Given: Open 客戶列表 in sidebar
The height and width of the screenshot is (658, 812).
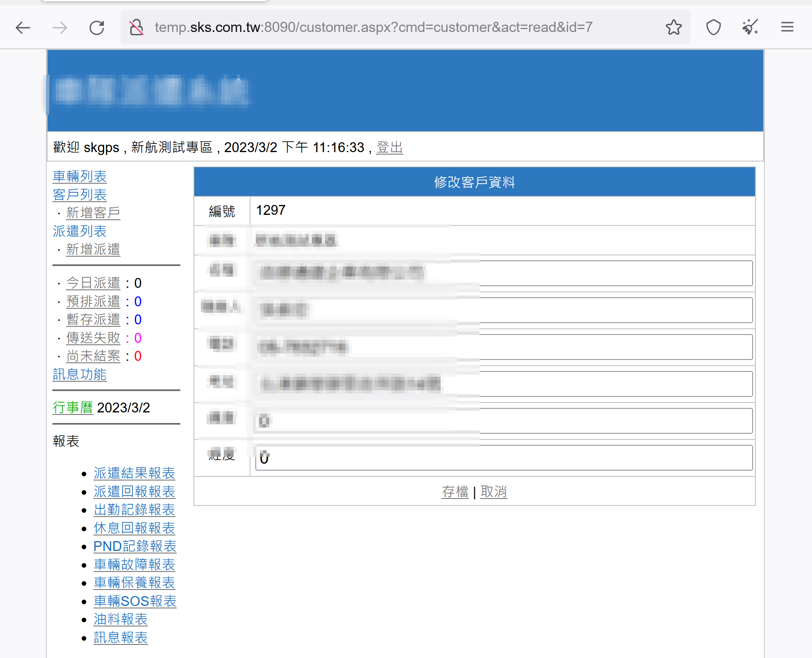Looking at the screenshot, I should 80,195.
